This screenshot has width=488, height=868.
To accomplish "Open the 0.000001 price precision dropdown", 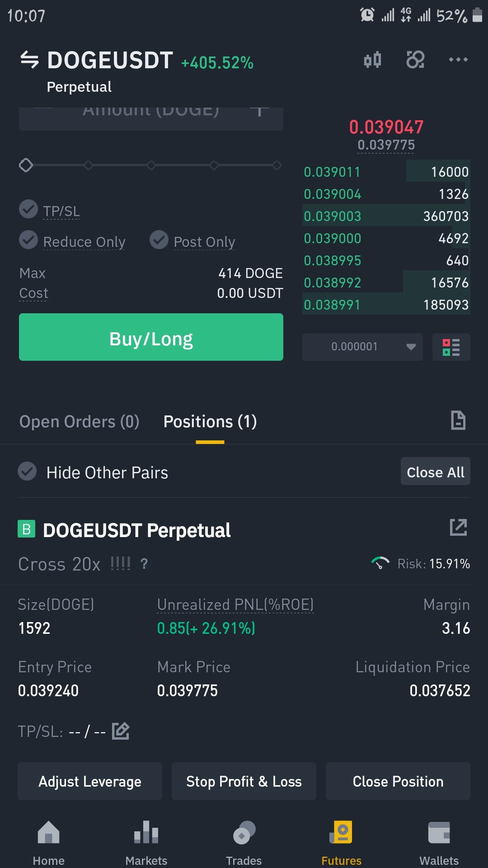I will pos(362,347).
